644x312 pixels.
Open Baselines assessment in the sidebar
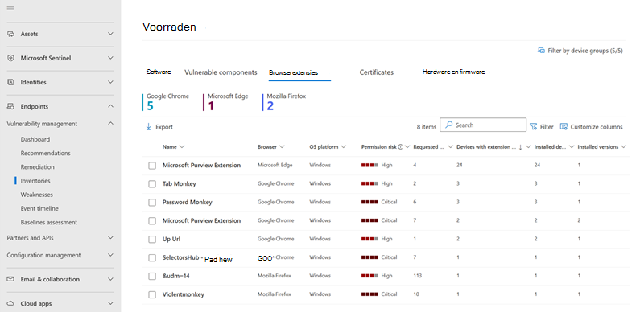[49, 223]
